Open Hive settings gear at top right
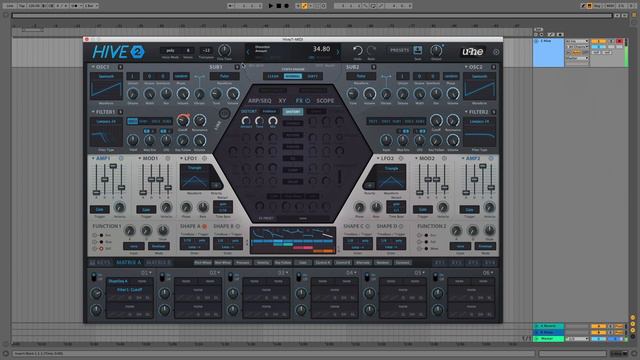Screen dimensions: 640x360 pos(496,52)
